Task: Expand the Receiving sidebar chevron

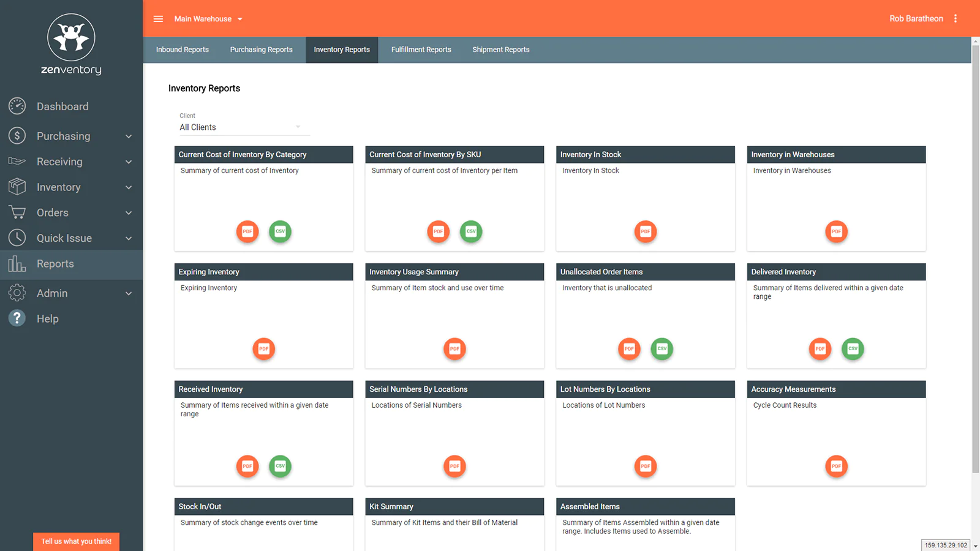Action: [x=129, y=162]
